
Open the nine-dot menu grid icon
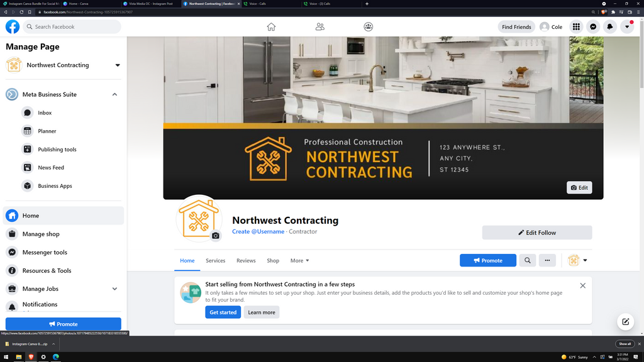coord(576,26)
